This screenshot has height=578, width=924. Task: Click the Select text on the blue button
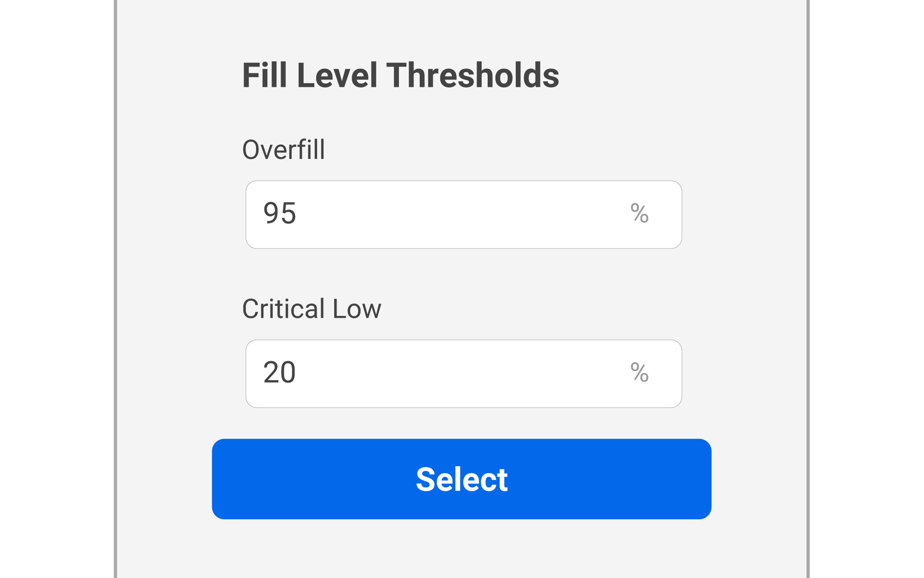click(461, 479)
